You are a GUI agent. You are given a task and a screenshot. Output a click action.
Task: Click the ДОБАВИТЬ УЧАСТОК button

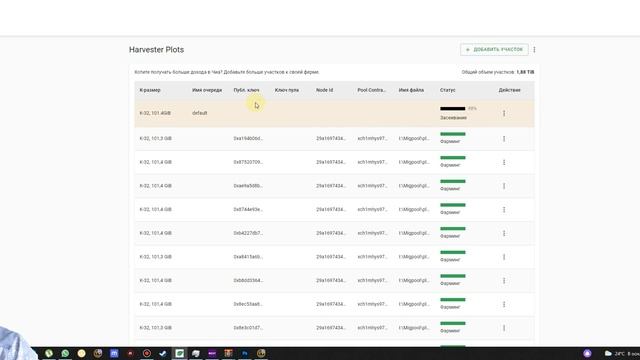(x=494, y=49)
